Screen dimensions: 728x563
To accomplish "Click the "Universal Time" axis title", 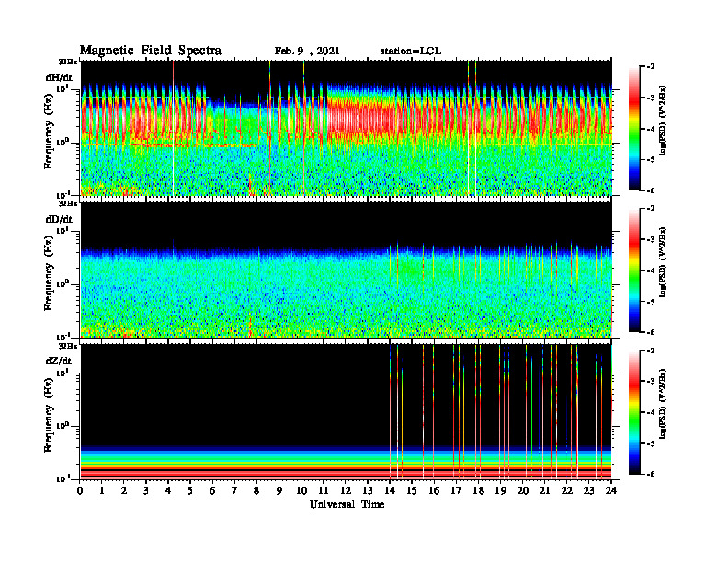I will coord(347,504).
